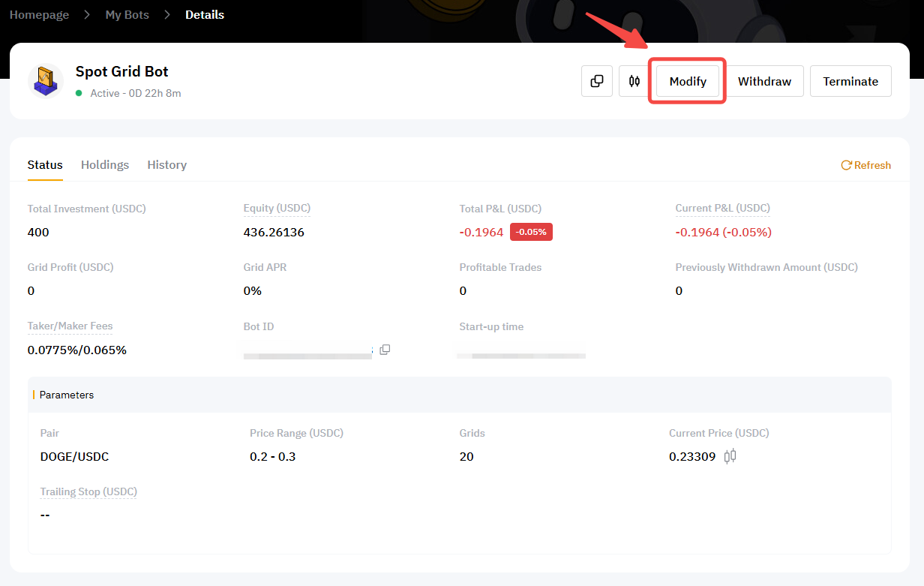The height and width of the screenshot is (586, 924).
Task: Click the Current P&L (USDC) underlined label
Action: [722, 208]
